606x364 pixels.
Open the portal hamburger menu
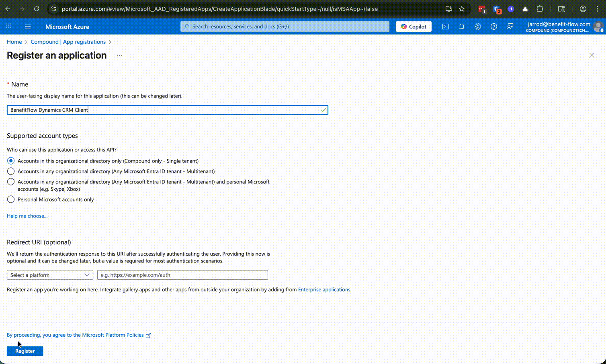tap(27, 26)
